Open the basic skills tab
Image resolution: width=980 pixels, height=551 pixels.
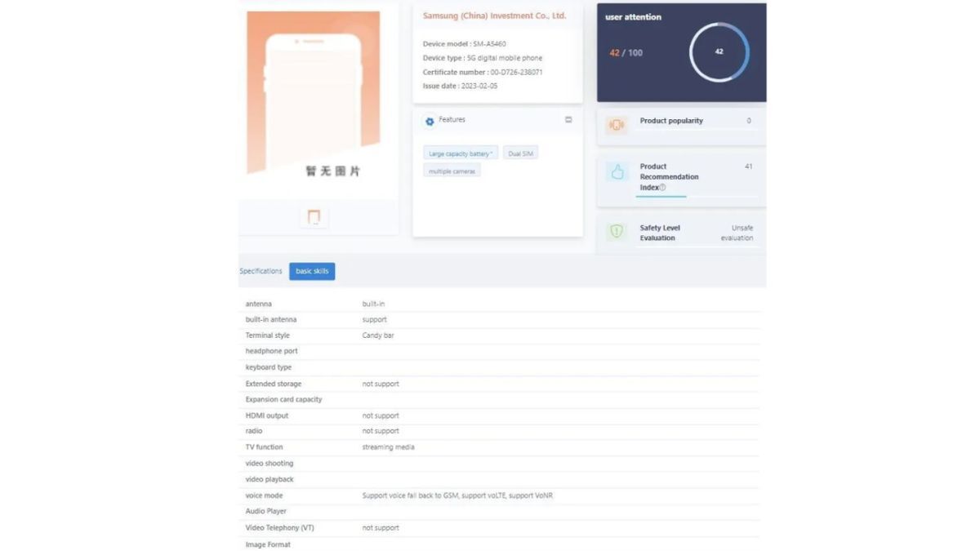(x=312, y=270)
